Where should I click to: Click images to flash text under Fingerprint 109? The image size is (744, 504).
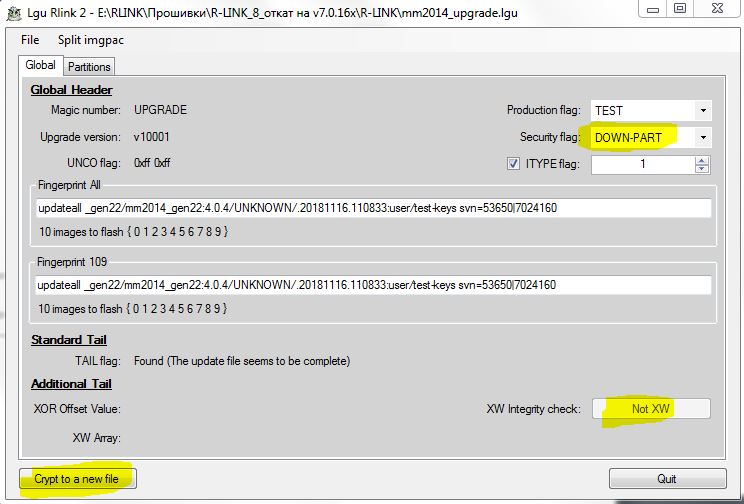(132, 309)
